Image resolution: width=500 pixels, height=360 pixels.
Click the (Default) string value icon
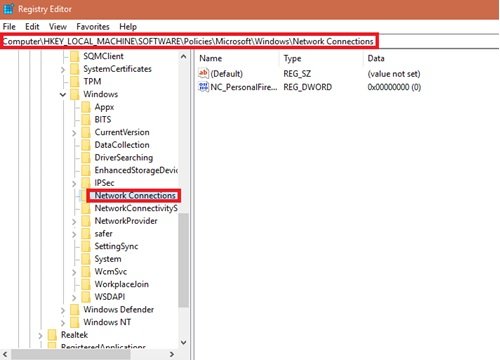203,73
